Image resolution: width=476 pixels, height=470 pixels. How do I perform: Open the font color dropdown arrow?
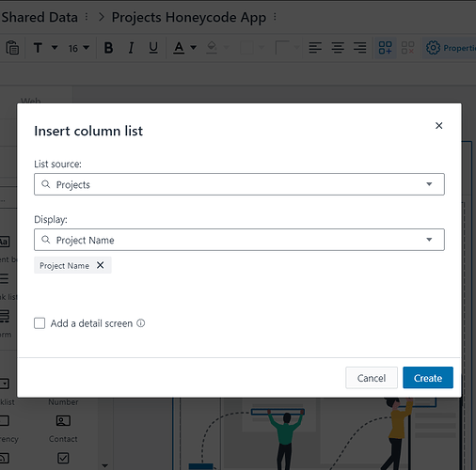(194, 48)
